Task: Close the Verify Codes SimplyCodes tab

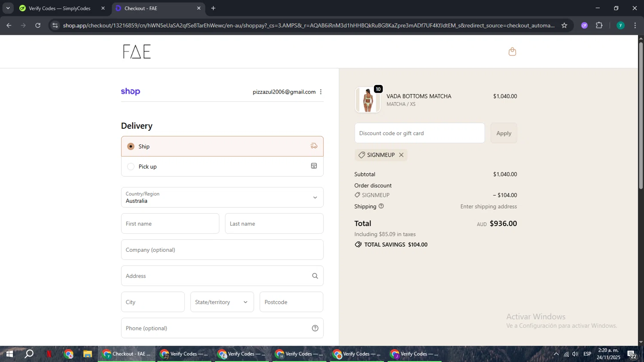Action: 103,8
